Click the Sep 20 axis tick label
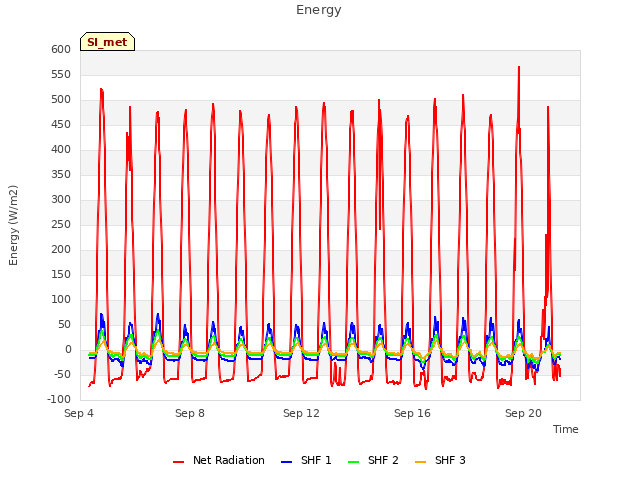The height and width of the screenshot is (480, 640). point(523,413)
